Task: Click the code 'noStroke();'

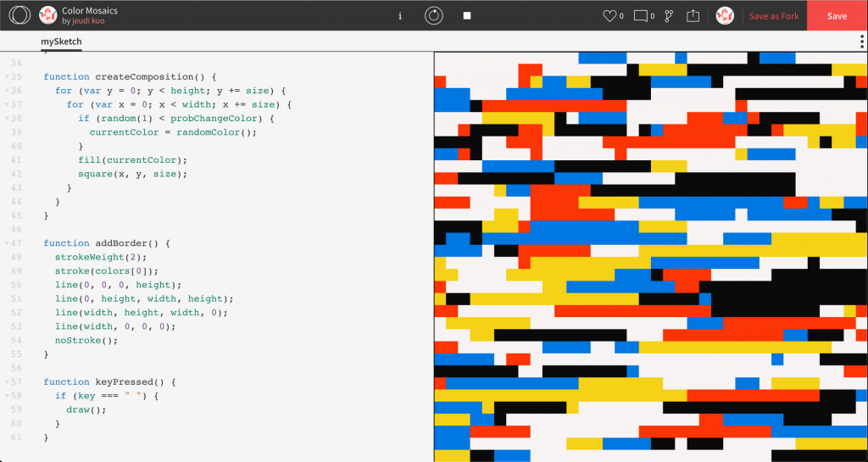Action: pyautogui.click(x=86, y=340)
